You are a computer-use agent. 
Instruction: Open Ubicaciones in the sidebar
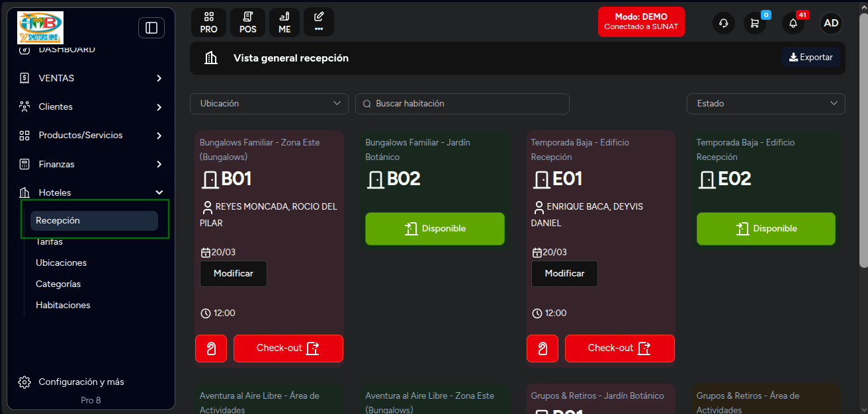click(x=62, y=263)
